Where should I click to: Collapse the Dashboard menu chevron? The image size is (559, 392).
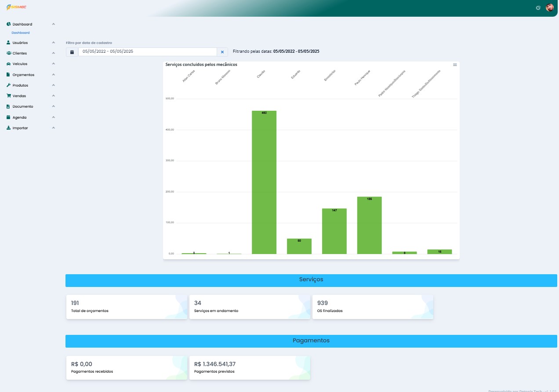(x=54, y=24)
